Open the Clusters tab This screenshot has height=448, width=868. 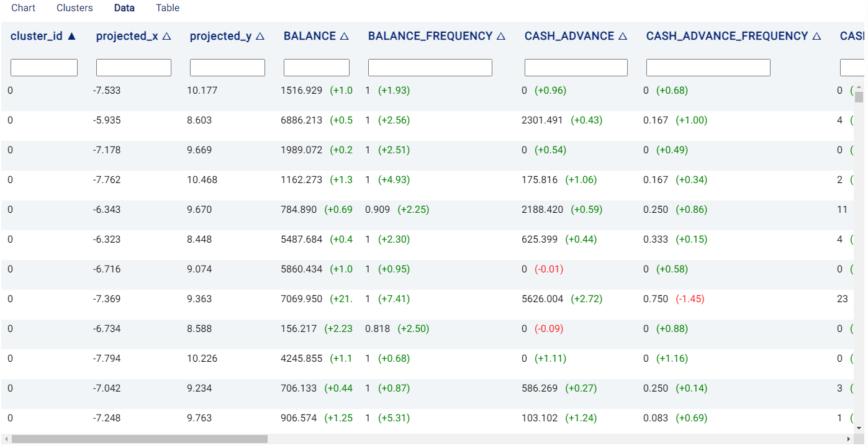pyautogui.click(x=75, y=8)
